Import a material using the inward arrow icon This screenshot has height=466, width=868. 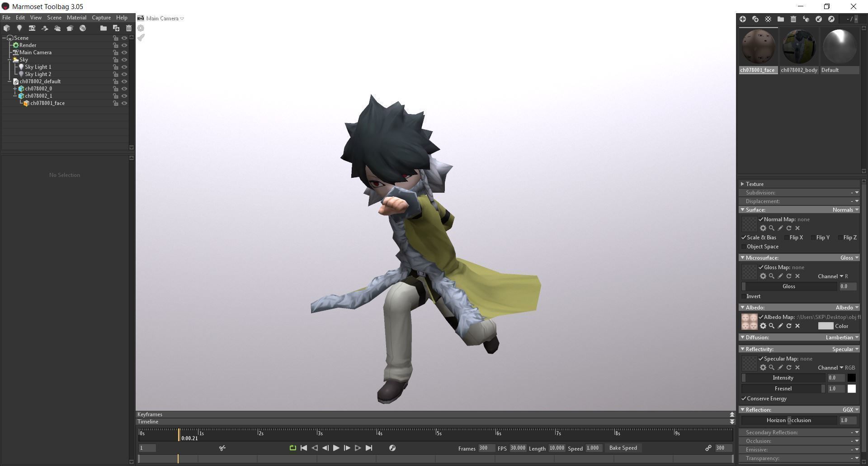[819, 19]
